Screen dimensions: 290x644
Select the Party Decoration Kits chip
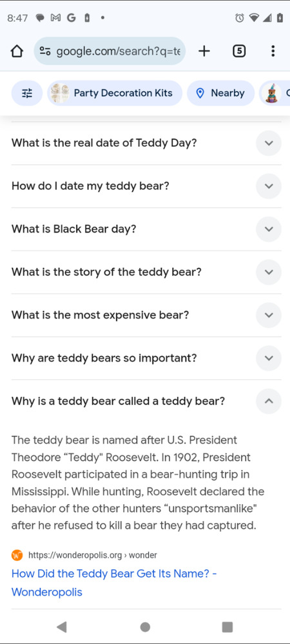click(115, 93)
